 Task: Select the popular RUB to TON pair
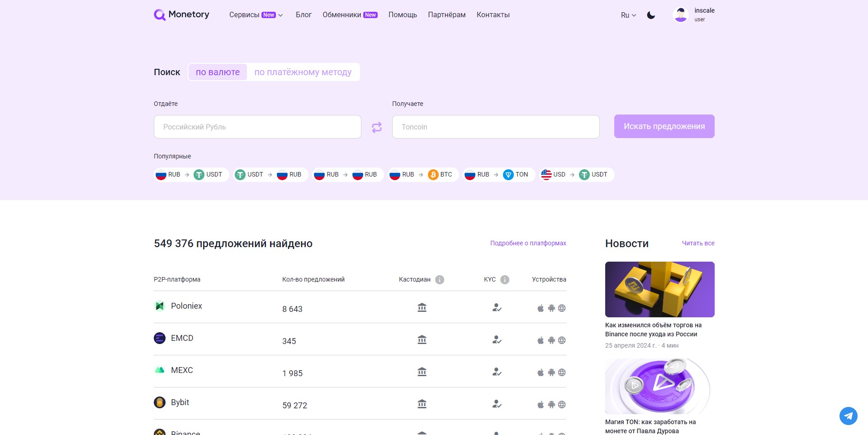[499, 175]
